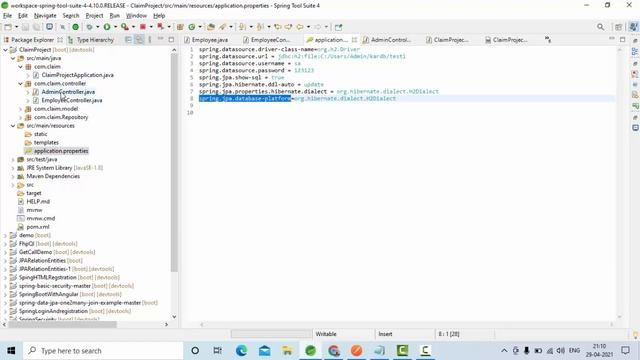Close the application.properties editor tab
This screenshot has height=360, width=640.
[354, 40]
